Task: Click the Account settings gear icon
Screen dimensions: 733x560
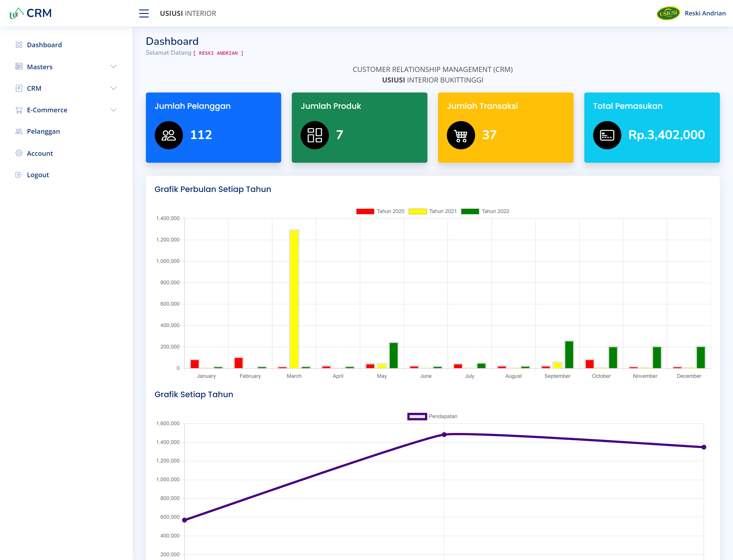Action: pyautogui.click(x=19, y=153)
